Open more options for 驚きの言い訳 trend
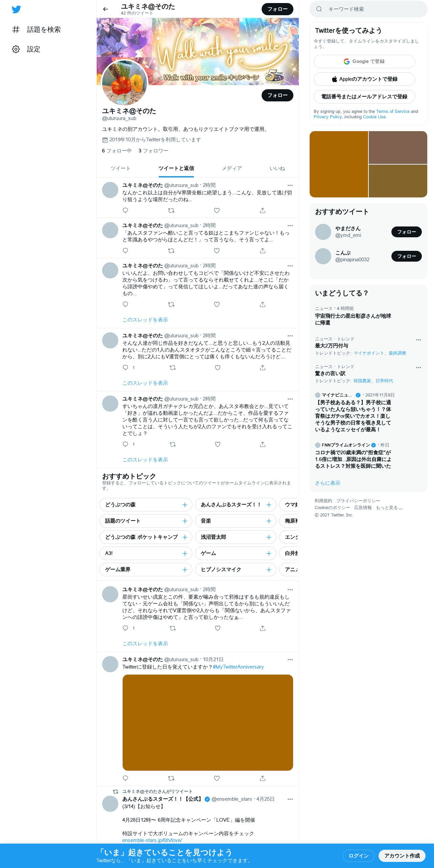The image size is (434, 868). point(418,367)
